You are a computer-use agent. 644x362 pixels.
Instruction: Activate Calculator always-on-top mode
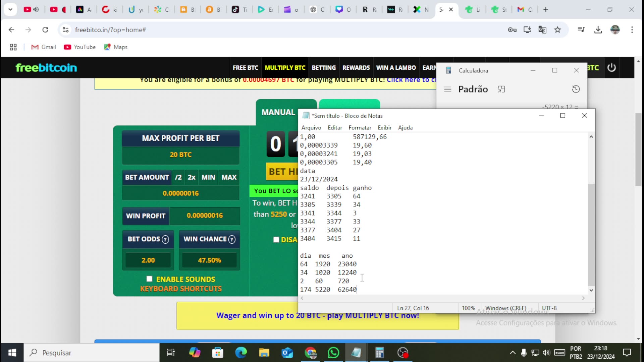(x=501, y=89)
